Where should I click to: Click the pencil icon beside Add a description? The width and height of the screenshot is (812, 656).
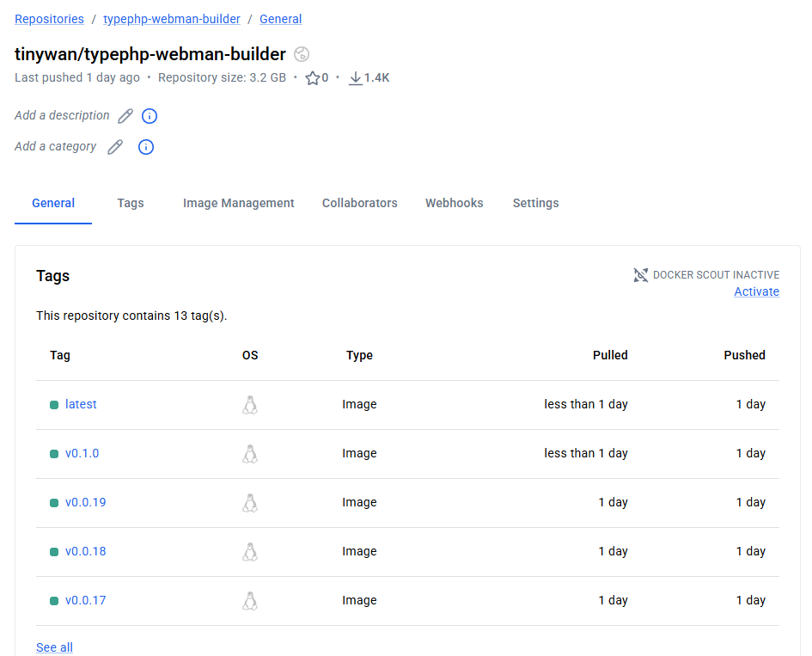125,116
